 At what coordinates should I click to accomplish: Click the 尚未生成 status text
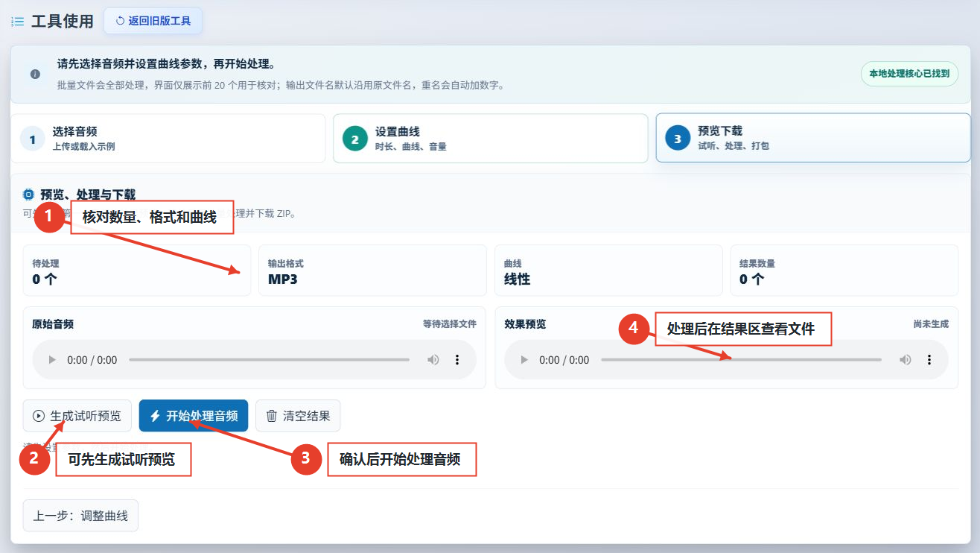coord(931,324)
